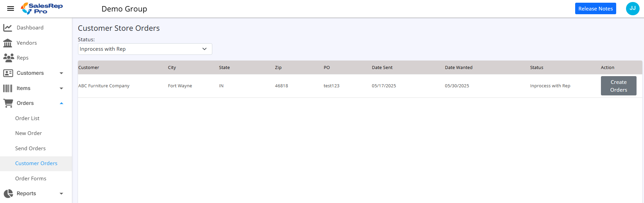Navigate to Send Orders
The height and width of the screenshot is (203, 644).
(31, 149)
